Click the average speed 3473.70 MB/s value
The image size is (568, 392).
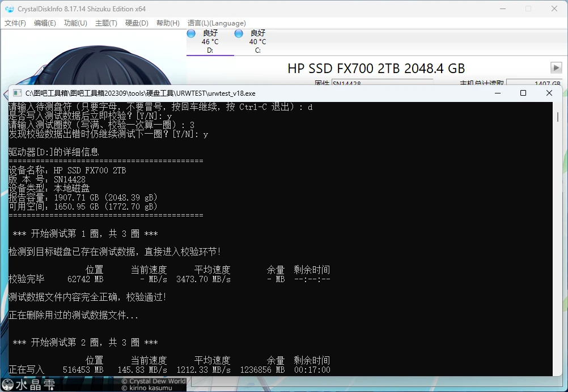pos(203,279)
